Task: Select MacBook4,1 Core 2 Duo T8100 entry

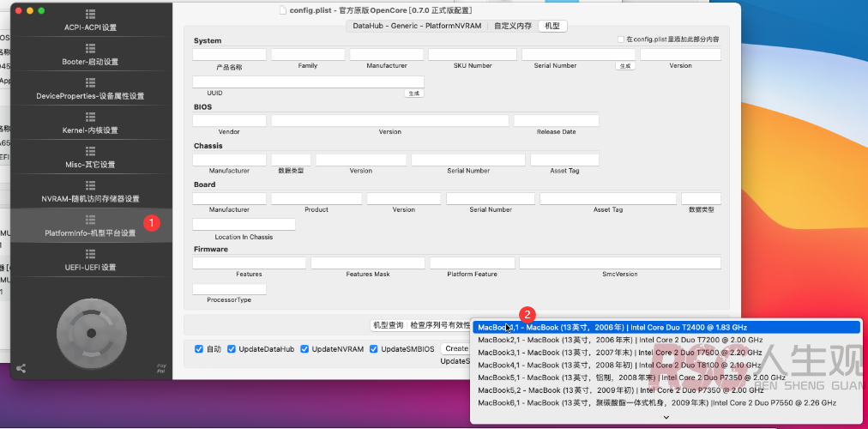Action: coord(666,366)
